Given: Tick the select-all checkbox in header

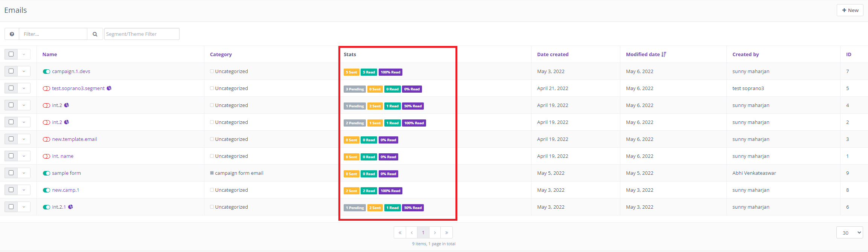Looking at the screenshot, I should [11, 54].
